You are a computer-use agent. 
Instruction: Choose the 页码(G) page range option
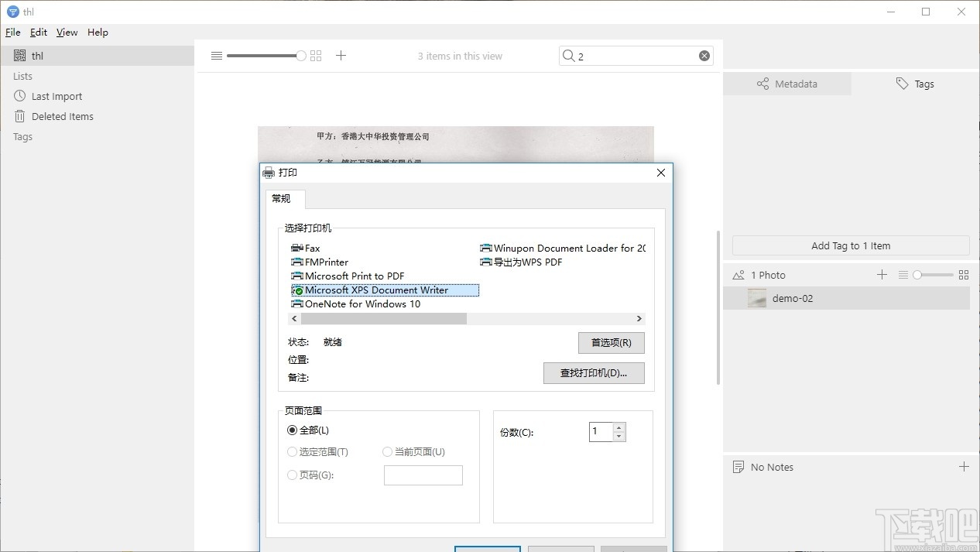[292, 475]
